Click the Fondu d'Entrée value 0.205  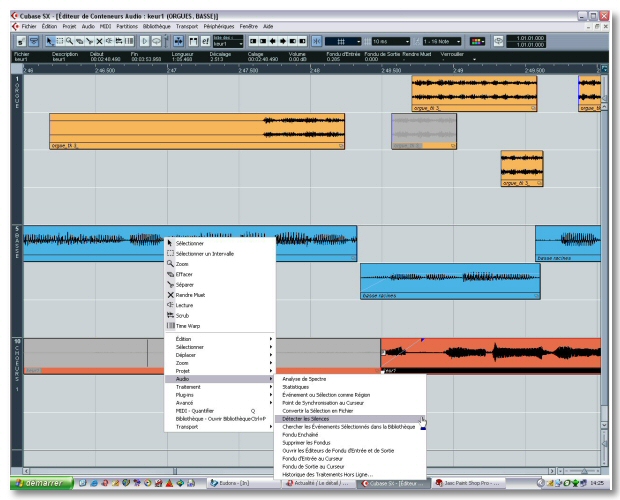[333, 60]
